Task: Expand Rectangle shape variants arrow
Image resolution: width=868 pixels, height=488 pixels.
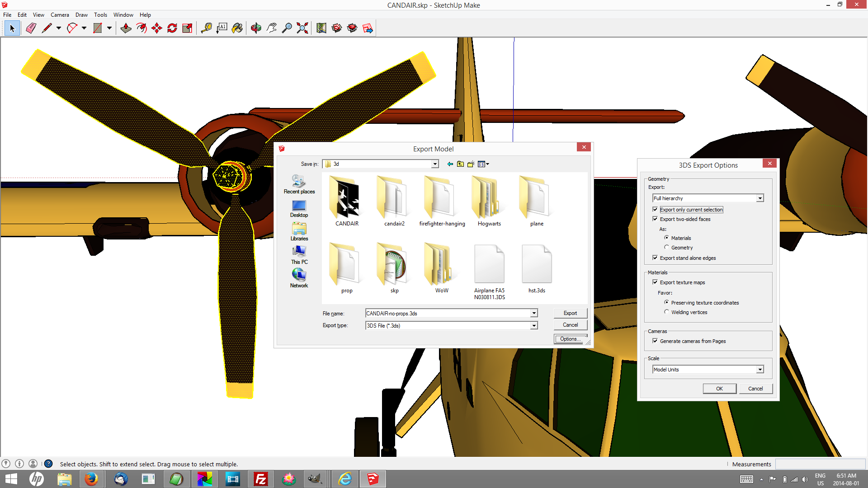Action: tap(109, 28)
